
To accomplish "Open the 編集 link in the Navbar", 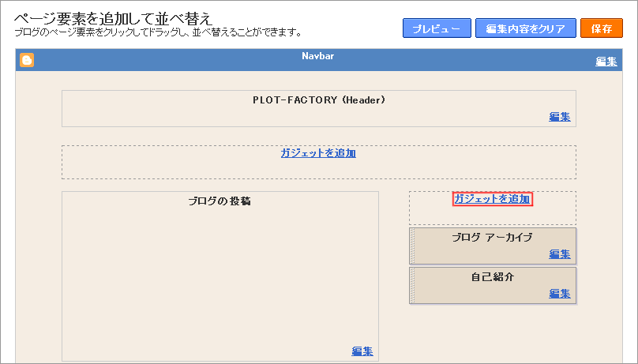I will tap(606, 62).
